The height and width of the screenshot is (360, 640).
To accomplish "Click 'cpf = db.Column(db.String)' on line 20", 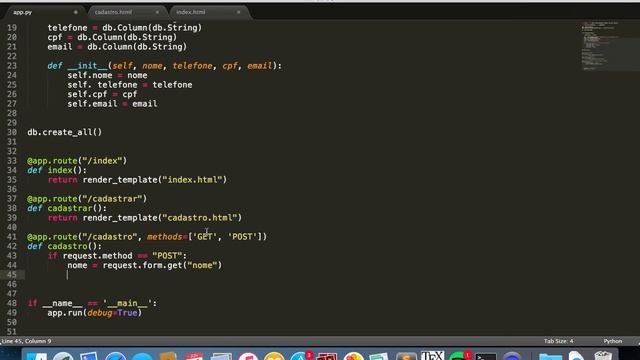I will (112, 37).
